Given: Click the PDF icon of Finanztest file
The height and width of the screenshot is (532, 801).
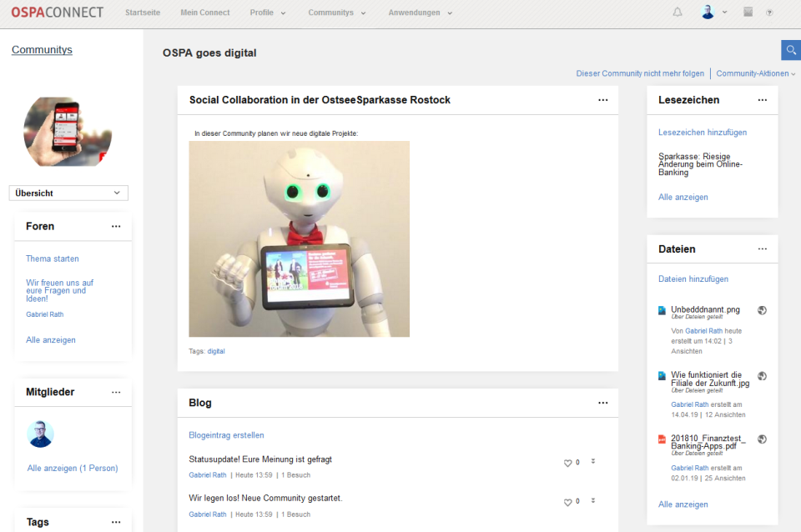Looking at the screenshot, I should [662, 439].
